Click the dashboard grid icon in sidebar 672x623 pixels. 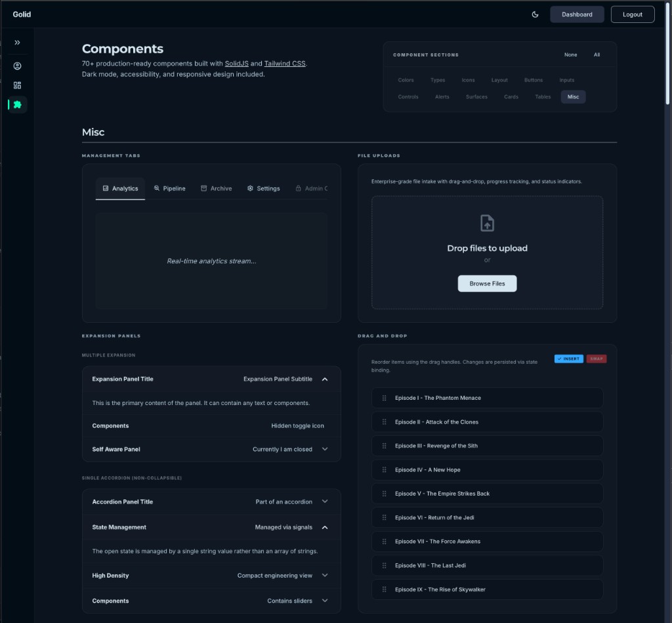(17, 85)
